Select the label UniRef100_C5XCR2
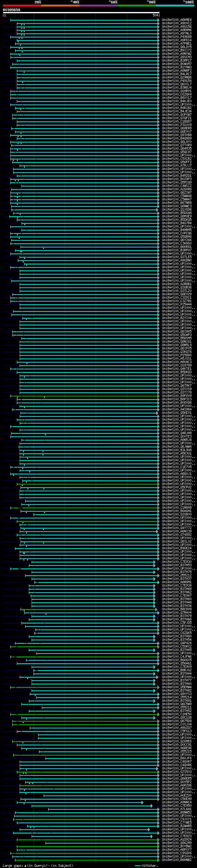Screen dimensions: 197x868 coord(177,159)
